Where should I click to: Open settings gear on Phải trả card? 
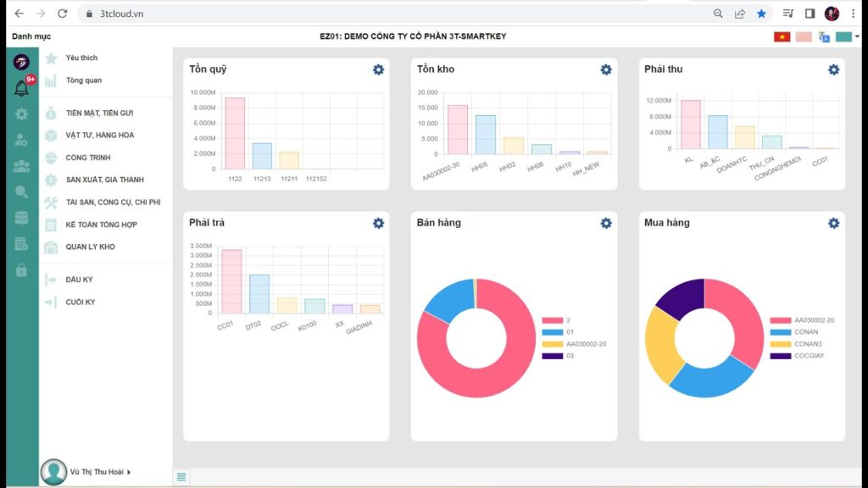pyautogui.click(x=378, y=223)
